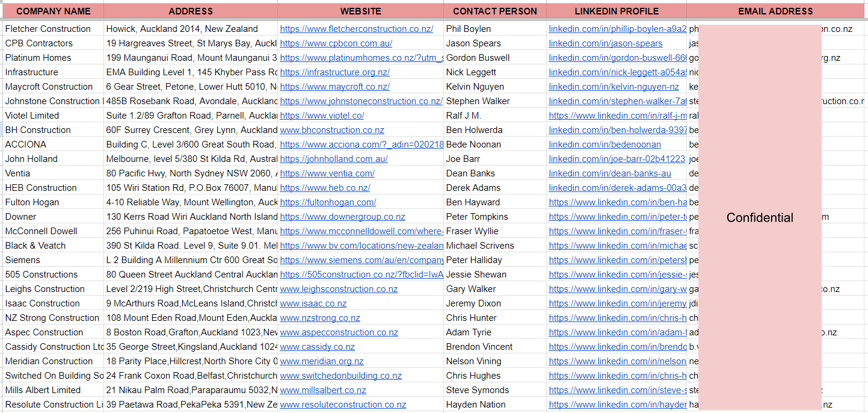Open the fultonhogan.com website link
The image size is (868, 413).
click(328, 202)
